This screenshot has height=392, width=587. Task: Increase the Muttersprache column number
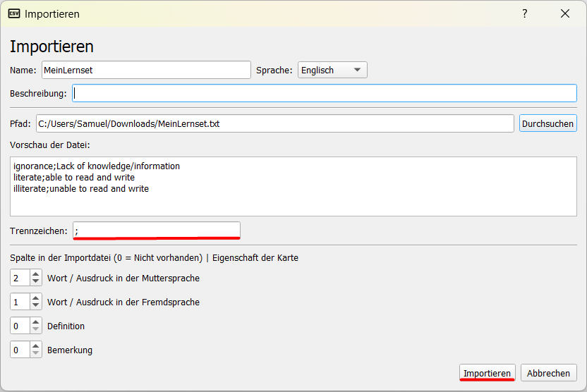[x=36, y=274]
